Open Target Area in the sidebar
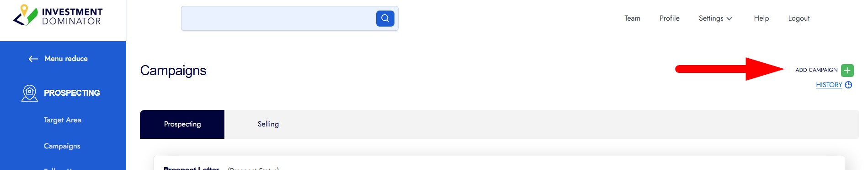 click(x=63, y=120)
